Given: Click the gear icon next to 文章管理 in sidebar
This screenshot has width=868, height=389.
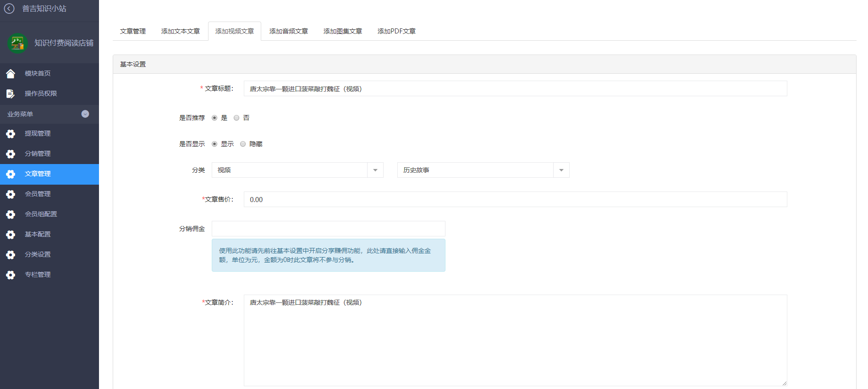Looking at the screenshot, I should coord(11,174).
